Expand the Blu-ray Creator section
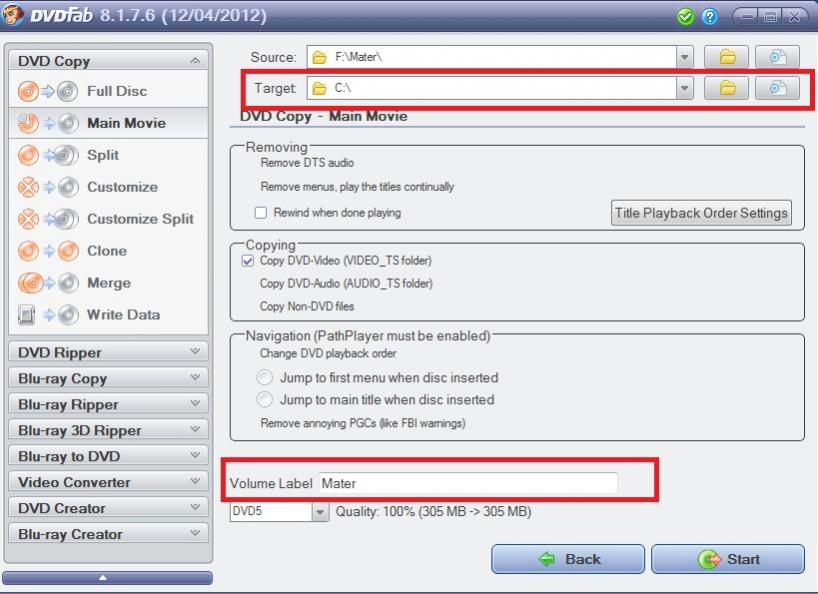Image resolution: width=818 pixels, height=594 pixels. point(195,533)
